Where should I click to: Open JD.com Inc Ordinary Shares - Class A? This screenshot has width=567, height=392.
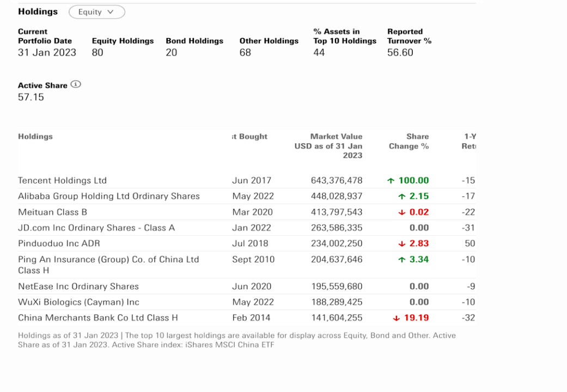pos(96,228)
